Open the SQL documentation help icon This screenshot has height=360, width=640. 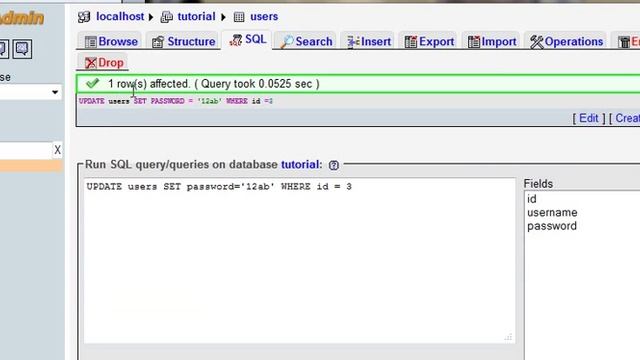tap(333, 165)
